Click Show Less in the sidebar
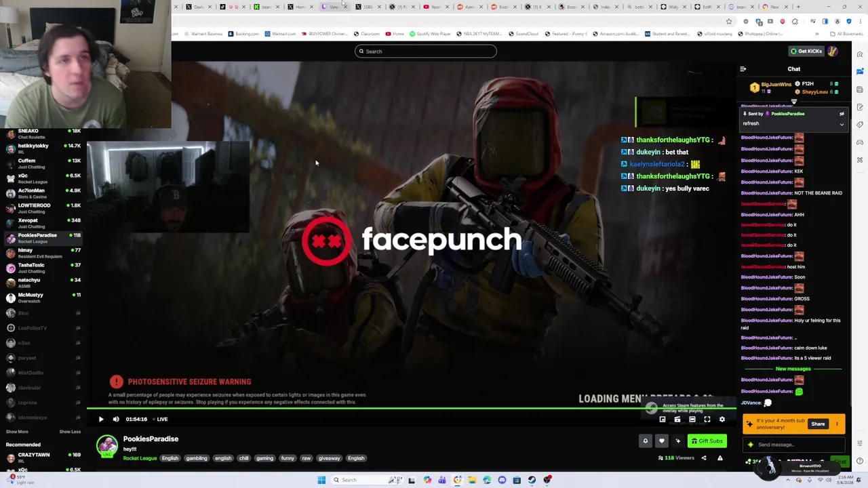The height and width of the screenshot is (488, 868). [x=70, y=432]
